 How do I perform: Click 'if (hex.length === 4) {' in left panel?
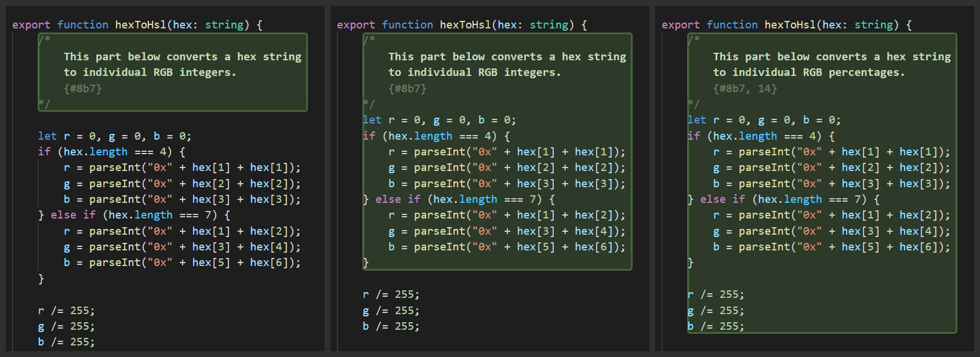click(112, 152)
